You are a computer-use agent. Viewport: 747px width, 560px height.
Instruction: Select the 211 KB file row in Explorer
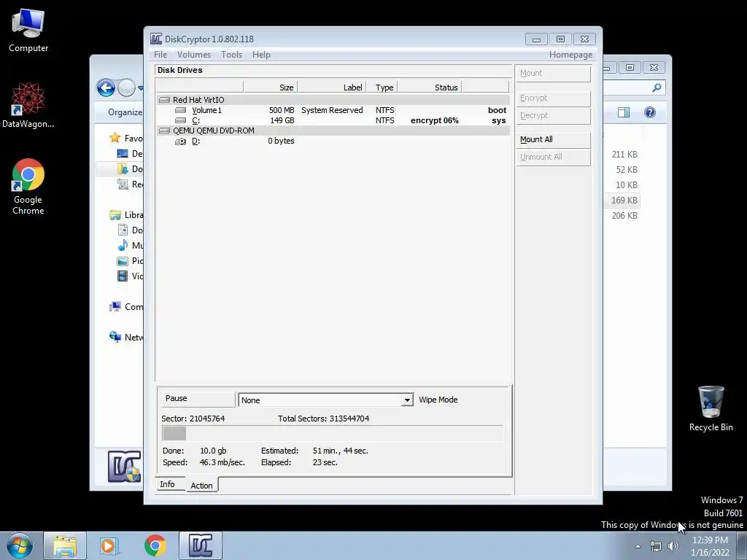click(x=624, y=155)
